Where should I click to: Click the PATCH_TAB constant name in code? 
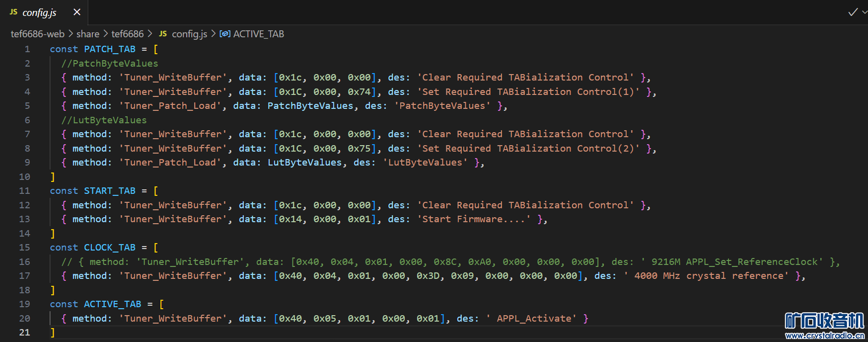(x=109, y=49)
